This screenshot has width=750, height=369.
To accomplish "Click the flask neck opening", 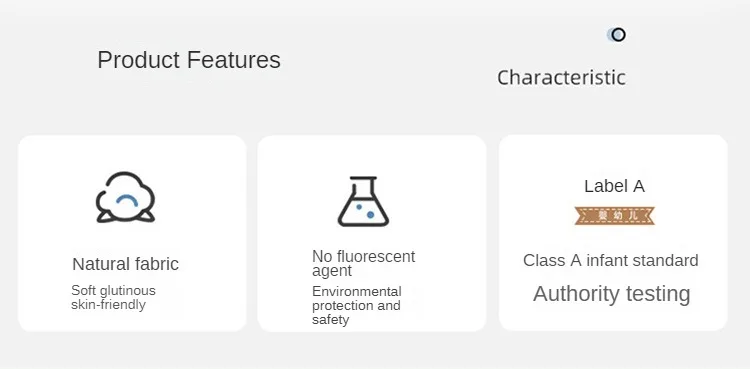I will 364,179.
